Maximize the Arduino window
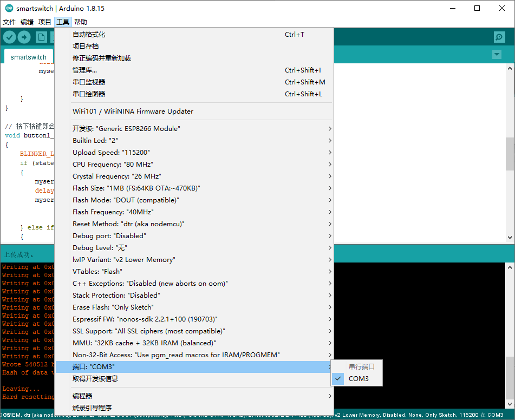The image size is (515, 420). [477, 8]
